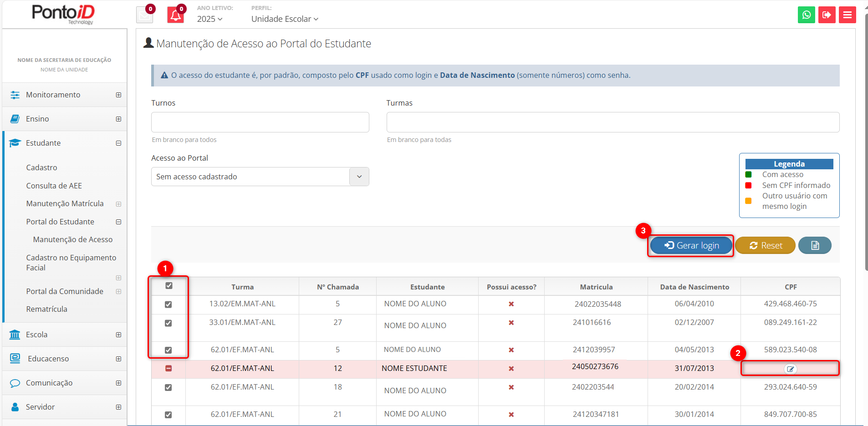
Task: Open the notifications bell icon
Action: pos(175,15)
